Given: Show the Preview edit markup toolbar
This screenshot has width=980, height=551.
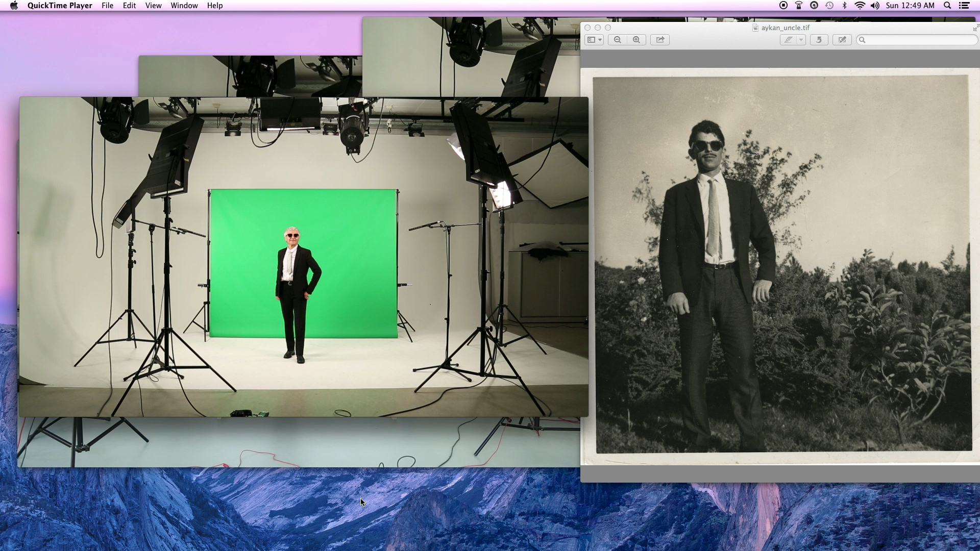Looking at the screenshot, I should tap(842, 40).
